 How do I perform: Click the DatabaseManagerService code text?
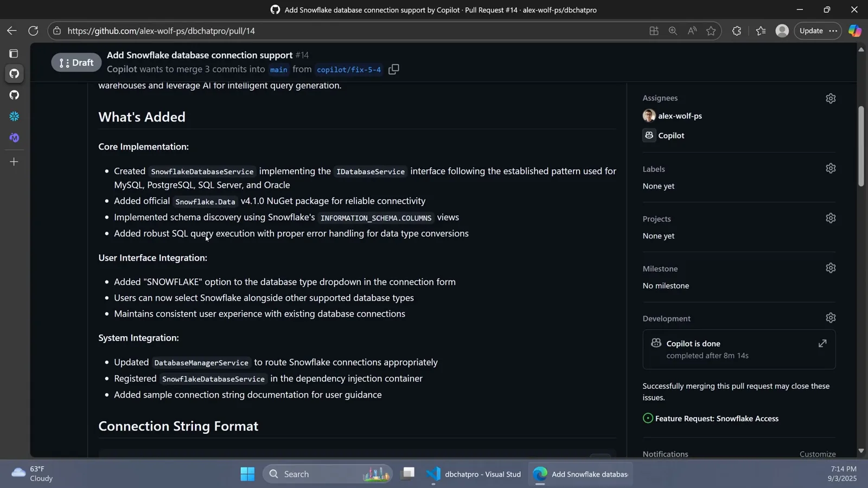201,362
